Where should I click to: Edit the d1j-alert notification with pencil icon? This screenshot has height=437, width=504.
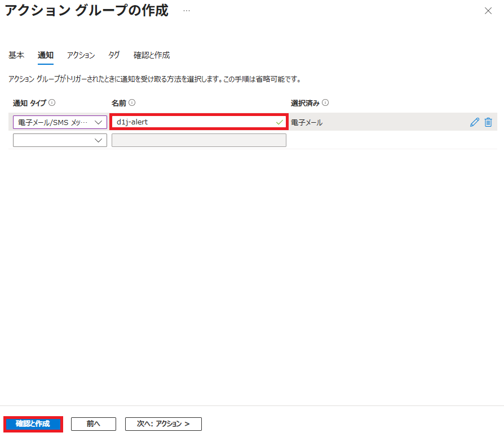click(474, 122)
